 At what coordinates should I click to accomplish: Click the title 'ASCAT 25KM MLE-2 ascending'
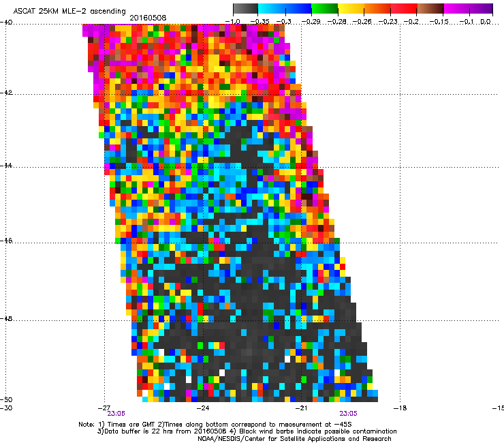click(69, 12)
